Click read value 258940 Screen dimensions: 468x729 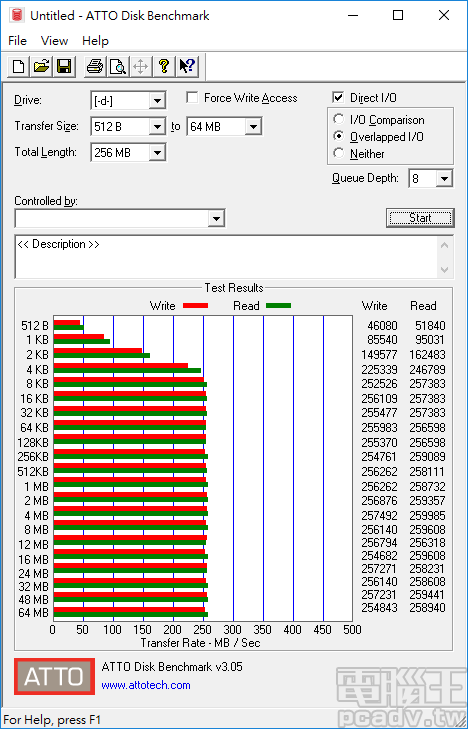pyautogui.click(x=427, y=608)
